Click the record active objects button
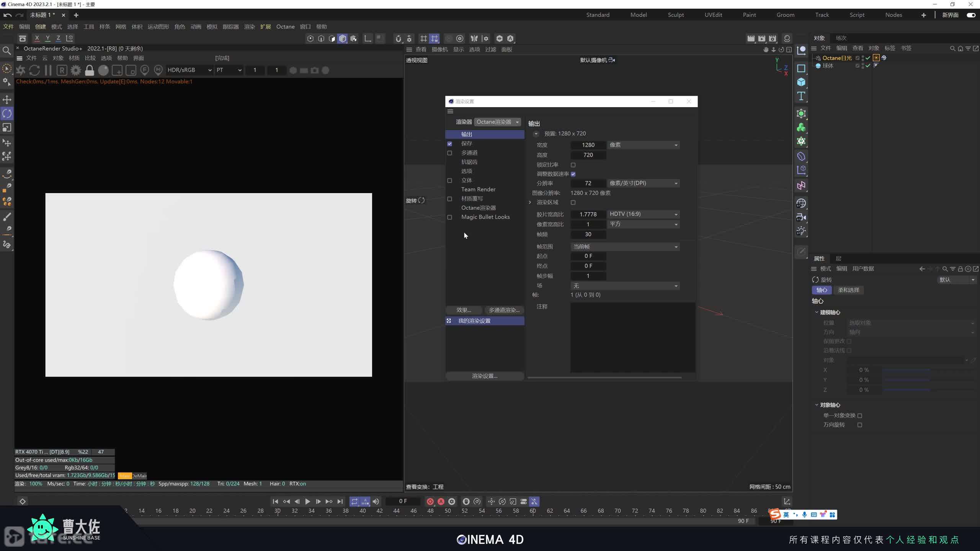Image resolution: width=980 pixels, height=551 pixels. (430, 501)
